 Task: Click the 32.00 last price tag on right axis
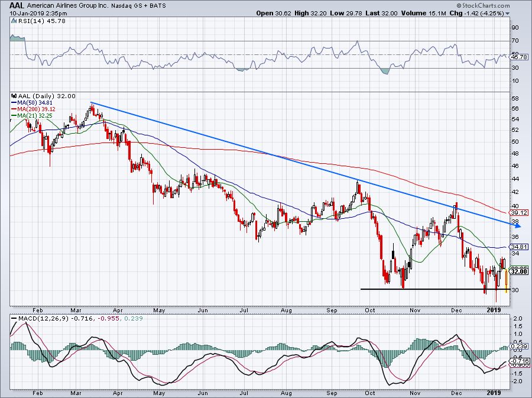point(519,271)
